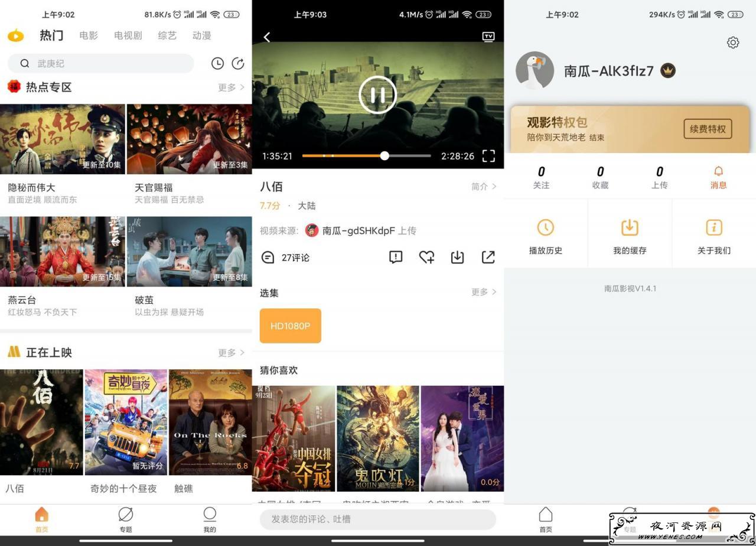Open 破茧 drama thumbnail
The image size is (756, 546).
(x=190, y=251)
